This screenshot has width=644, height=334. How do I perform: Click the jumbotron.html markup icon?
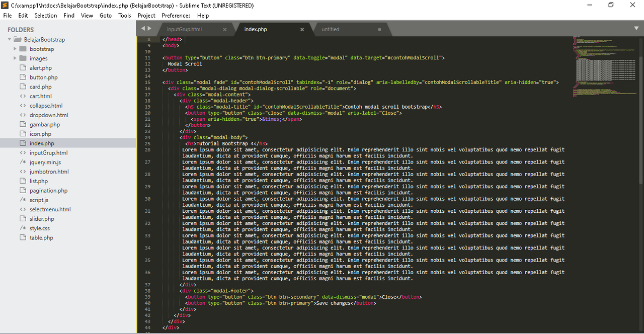coord(23,172)
